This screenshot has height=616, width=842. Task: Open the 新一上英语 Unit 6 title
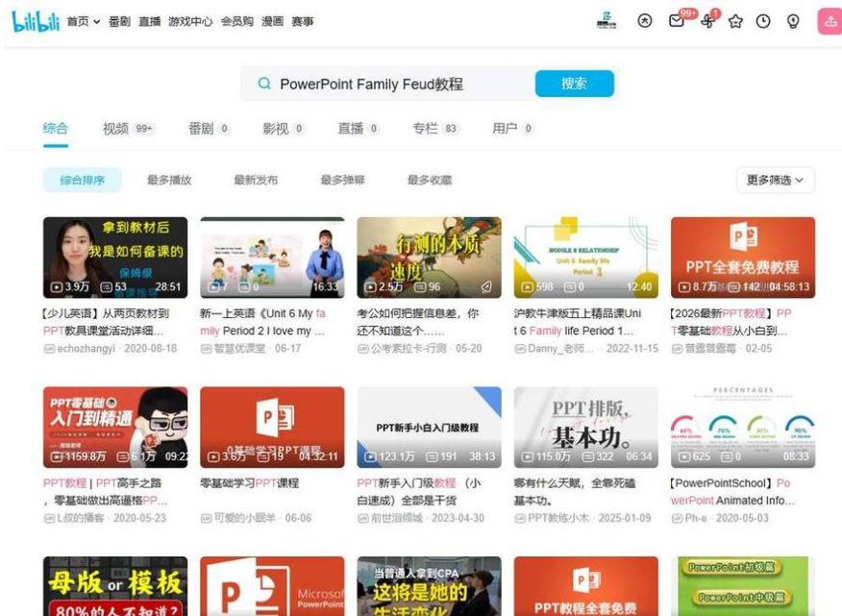[263, 322]
